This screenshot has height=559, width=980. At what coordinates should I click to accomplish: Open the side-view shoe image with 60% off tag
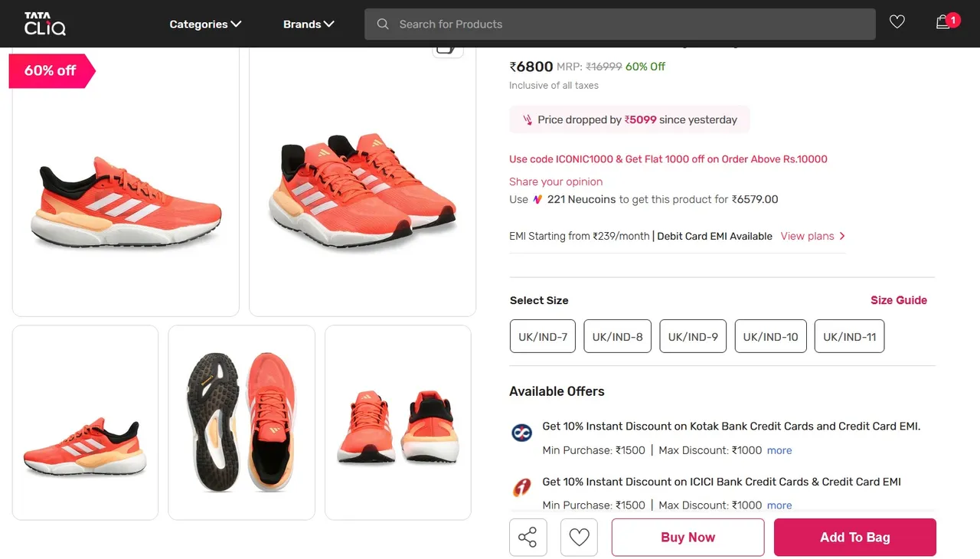tap(126, 181)
